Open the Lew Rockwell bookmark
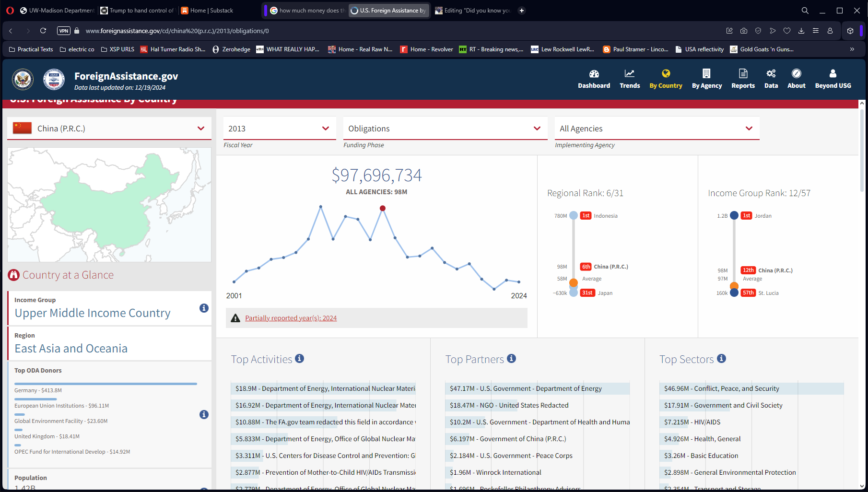Image resolution: width=868 pixels, height=492 pixels. point(563,49)
